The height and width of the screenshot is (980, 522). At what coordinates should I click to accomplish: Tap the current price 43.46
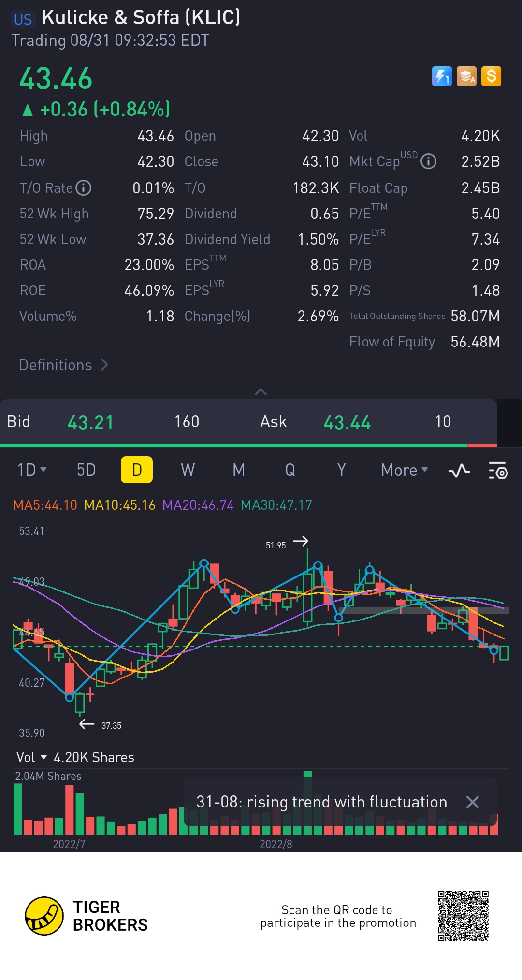tap(56, 79)
